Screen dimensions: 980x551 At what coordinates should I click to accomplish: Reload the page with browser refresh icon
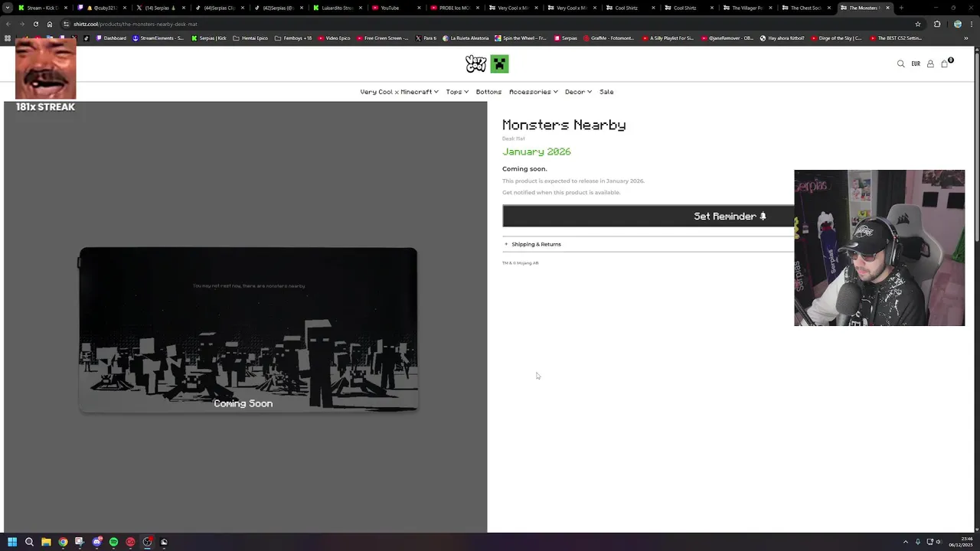point(35,24)
